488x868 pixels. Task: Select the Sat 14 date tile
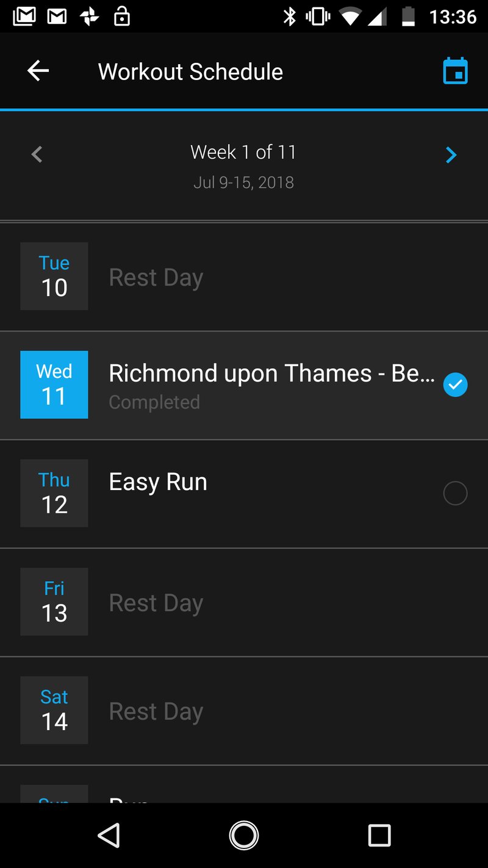[54, 710]
